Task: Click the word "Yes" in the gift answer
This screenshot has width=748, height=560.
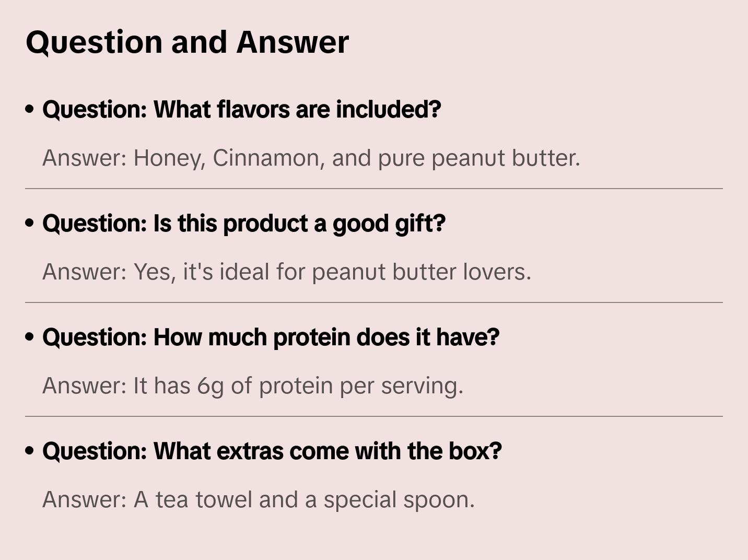Action: point(154,272)
